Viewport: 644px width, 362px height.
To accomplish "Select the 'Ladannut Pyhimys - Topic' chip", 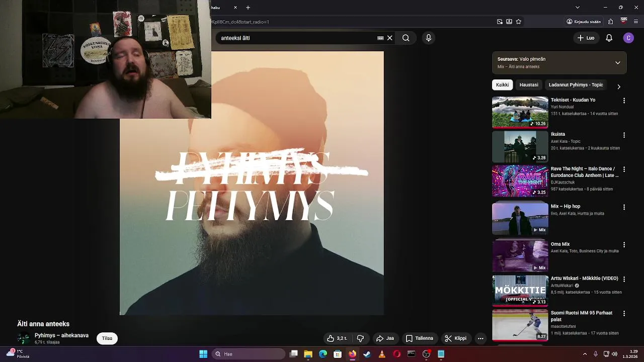I will coord(576,85).
